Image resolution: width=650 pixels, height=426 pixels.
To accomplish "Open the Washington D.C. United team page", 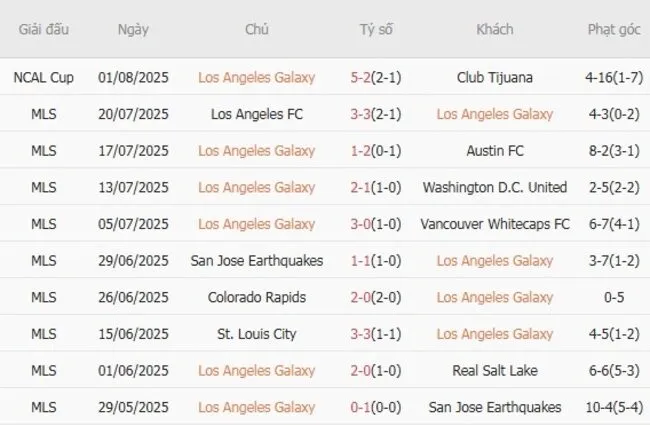I will [494, 187].
